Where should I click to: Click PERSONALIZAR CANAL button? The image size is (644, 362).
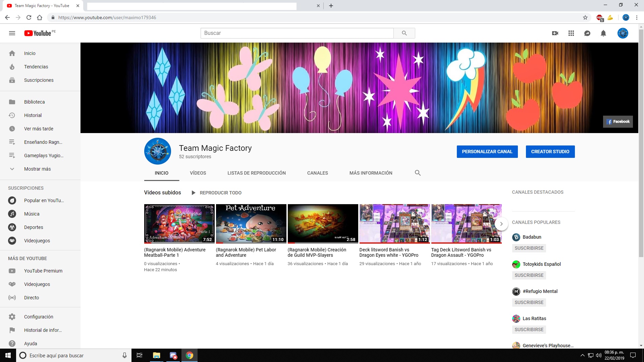click(487, 152)
